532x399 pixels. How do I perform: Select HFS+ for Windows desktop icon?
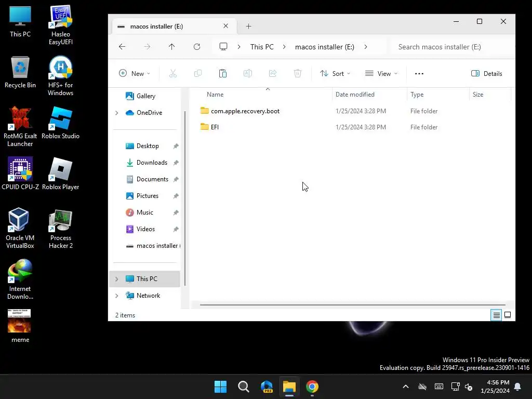click(61, 76)
